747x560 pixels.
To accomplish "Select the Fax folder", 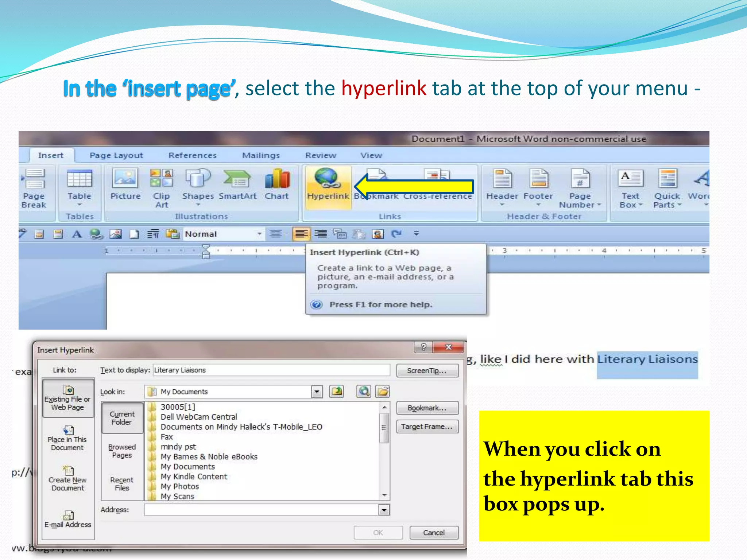I will tap(167, 437).
